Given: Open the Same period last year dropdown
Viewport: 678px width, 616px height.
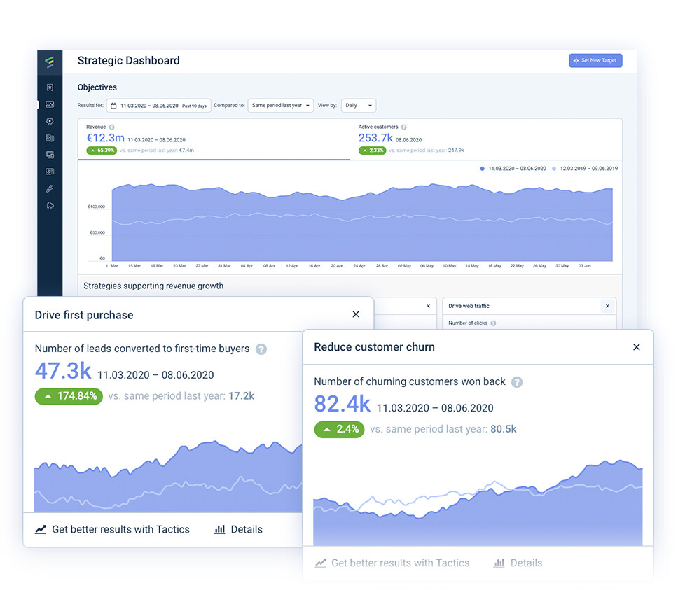Looking at the screenshot, I should click(281, 106).
